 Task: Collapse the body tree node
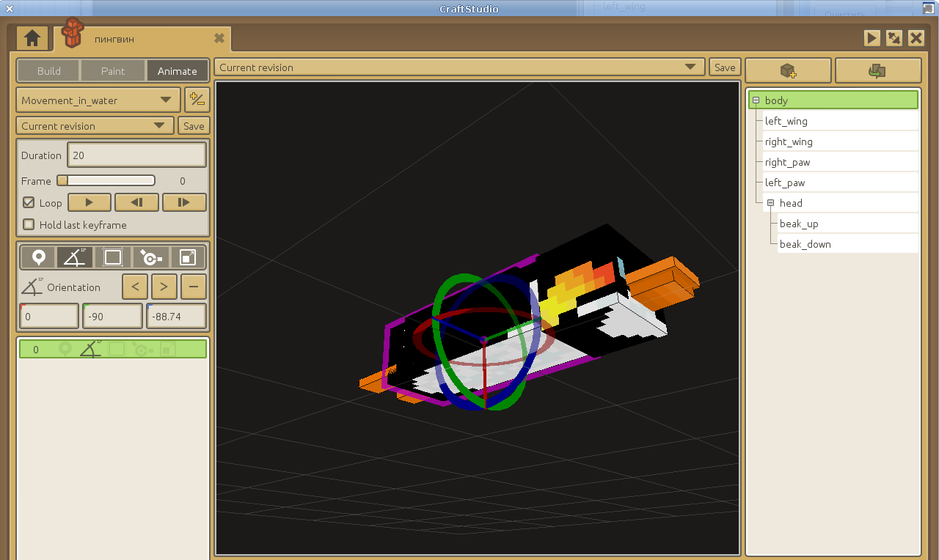pos(756,100)
